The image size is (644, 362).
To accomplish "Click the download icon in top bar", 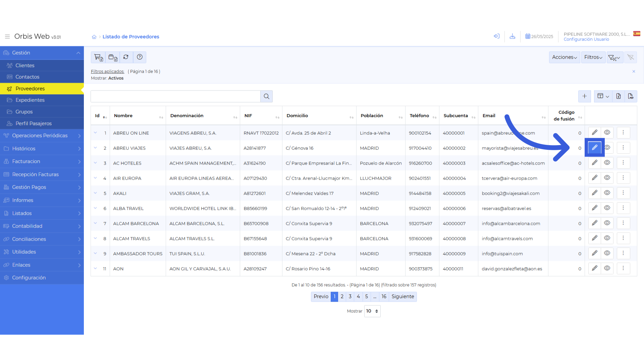I will tap(513, 36).
